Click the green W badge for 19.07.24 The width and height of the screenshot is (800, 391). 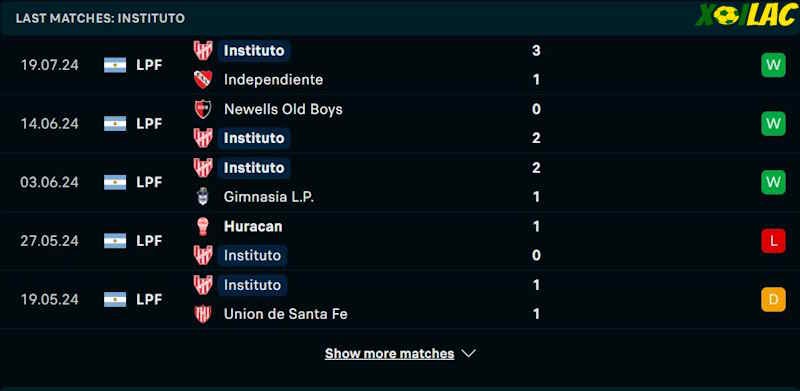point(773,65)
